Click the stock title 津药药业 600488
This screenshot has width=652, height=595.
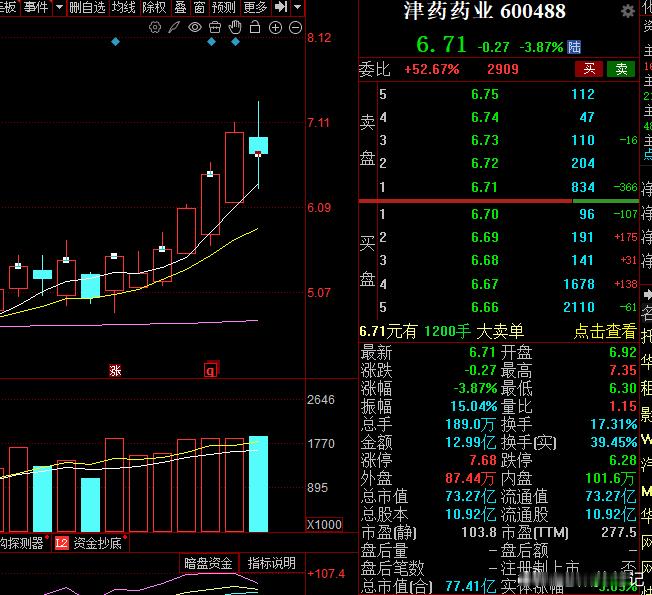point(485,11)
